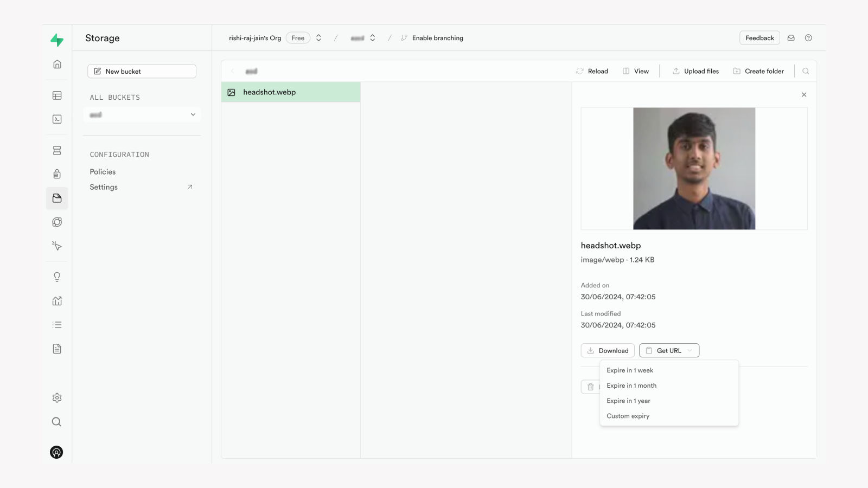This screenshot has height=488, width=868.
Task: Select Custom expiry from the menu
Action: click(x=628, y=416)
